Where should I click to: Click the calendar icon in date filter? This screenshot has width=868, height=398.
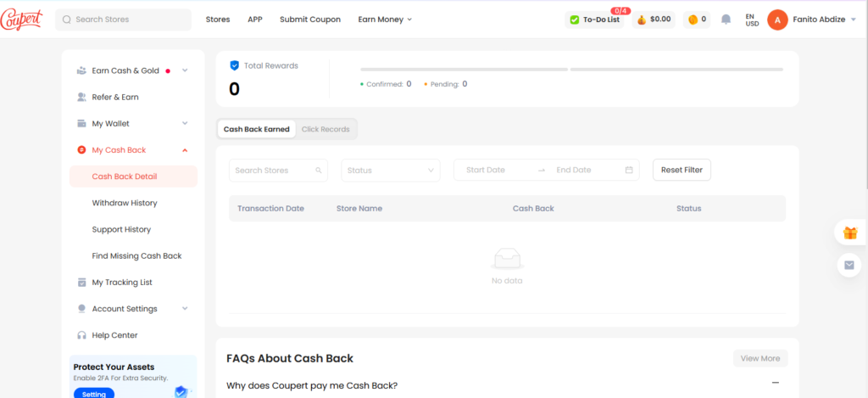(629, 171)
